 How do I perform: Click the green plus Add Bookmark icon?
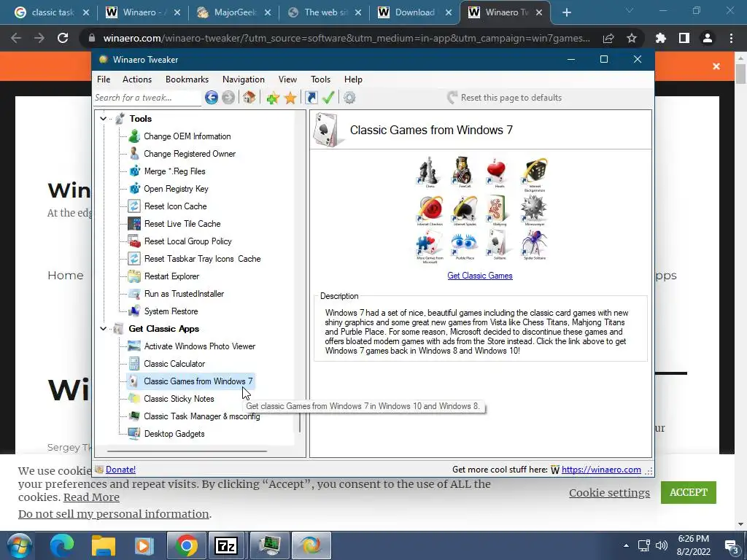coord(273,98)
